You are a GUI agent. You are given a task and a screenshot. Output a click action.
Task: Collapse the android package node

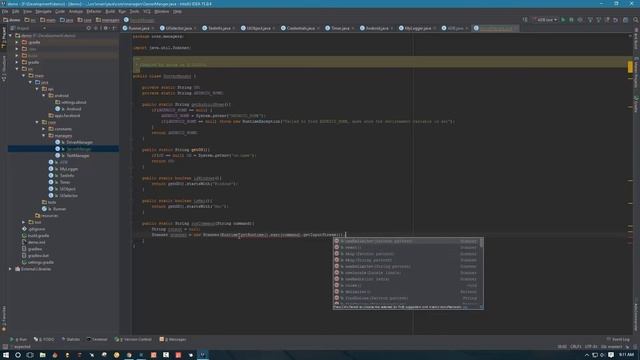pos(43,96)
